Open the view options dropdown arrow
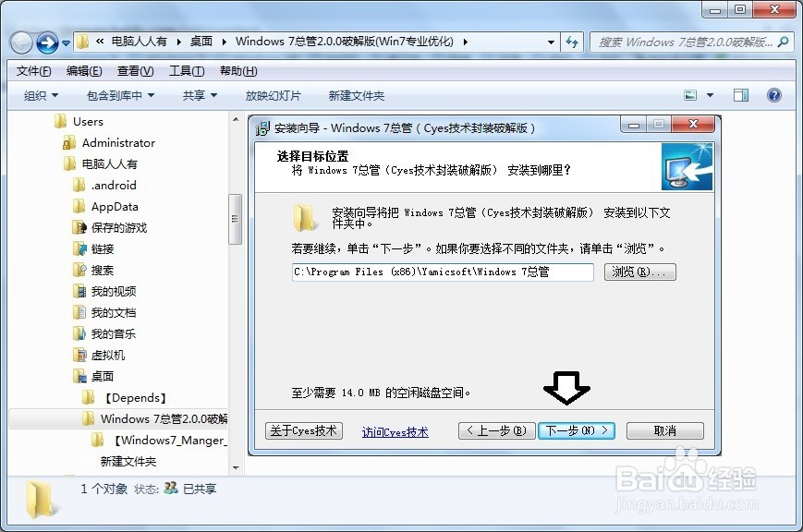Screen dimensions: 803x532 pyautogui.click(x=710, y=95)
